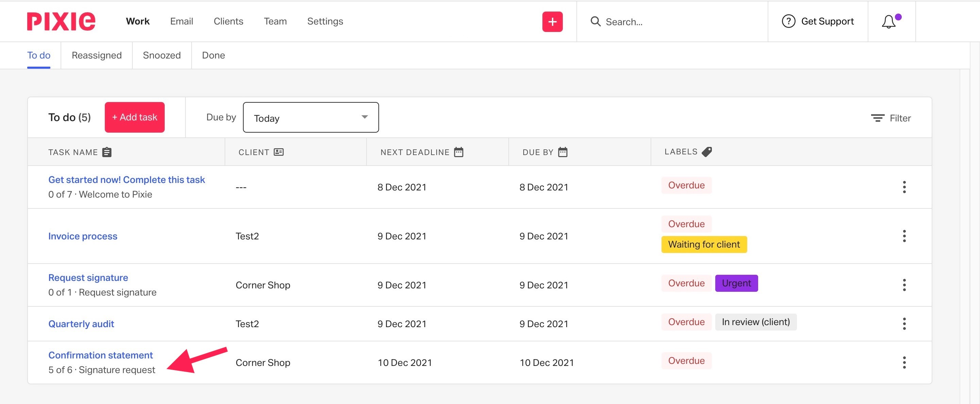Open more options for Quarterly audit
The image size is (980, 404).
pos(904,324)
